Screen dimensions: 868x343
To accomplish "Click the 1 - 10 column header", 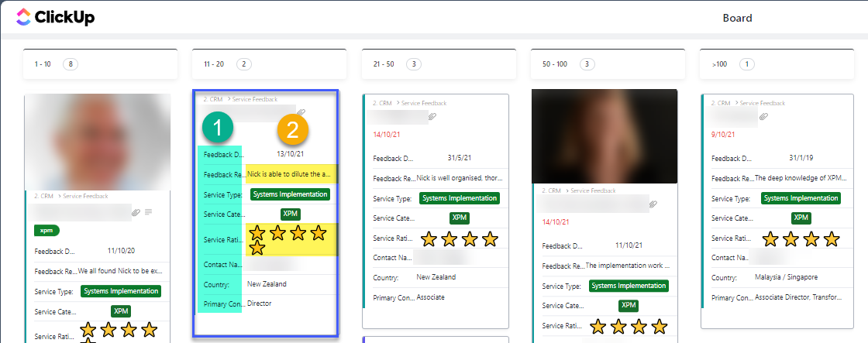I will 100,64.
